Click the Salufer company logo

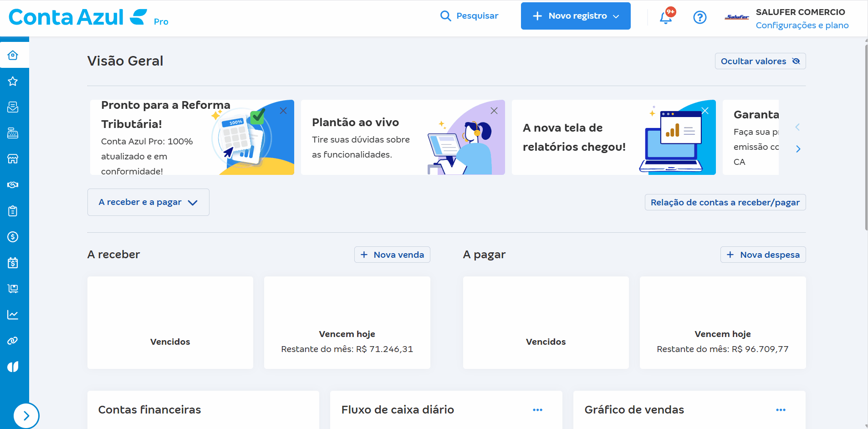click(x=737, y=17)
